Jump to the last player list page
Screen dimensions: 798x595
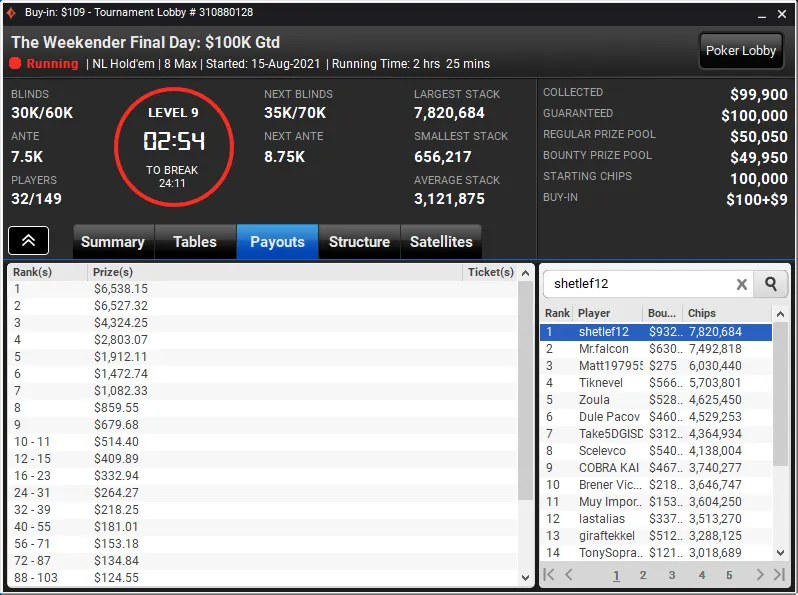[x=779, y=575]
